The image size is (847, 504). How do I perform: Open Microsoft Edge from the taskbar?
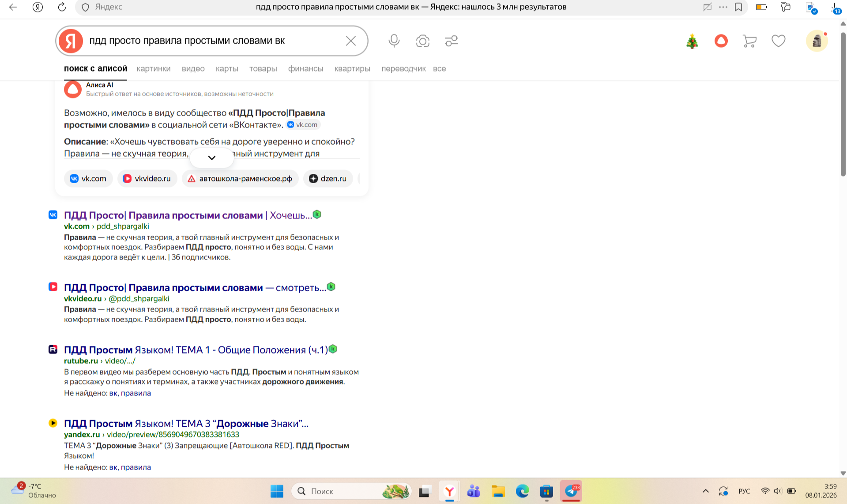coord(522,491)
